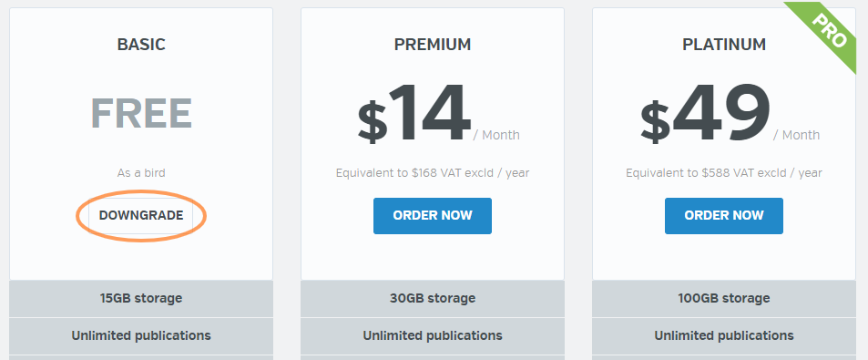Click the $14 price figure
This screenshot has width=868, height=360.
click(x=414, y=114)
